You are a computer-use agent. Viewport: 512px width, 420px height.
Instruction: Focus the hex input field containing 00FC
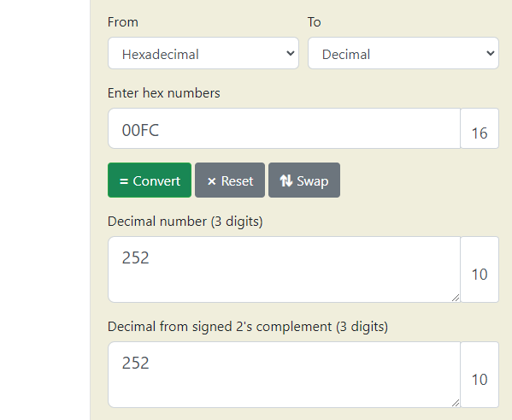(284, 128)
